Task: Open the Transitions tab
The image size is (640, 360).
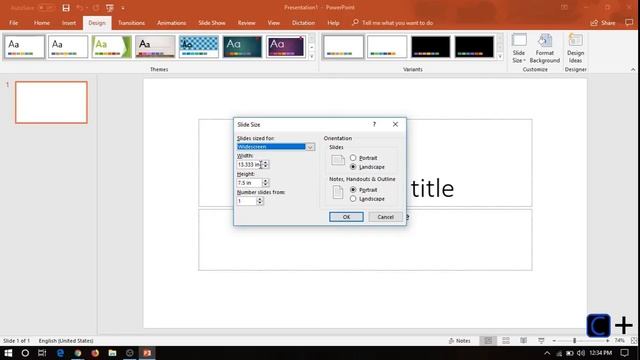Action: point(131,23)
